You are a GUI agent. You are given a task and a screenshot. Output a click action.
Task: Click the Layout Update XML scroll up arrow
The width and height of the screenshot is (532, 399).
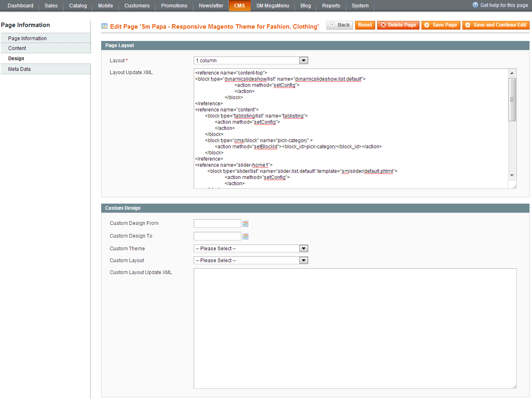[x=512, y=73]
